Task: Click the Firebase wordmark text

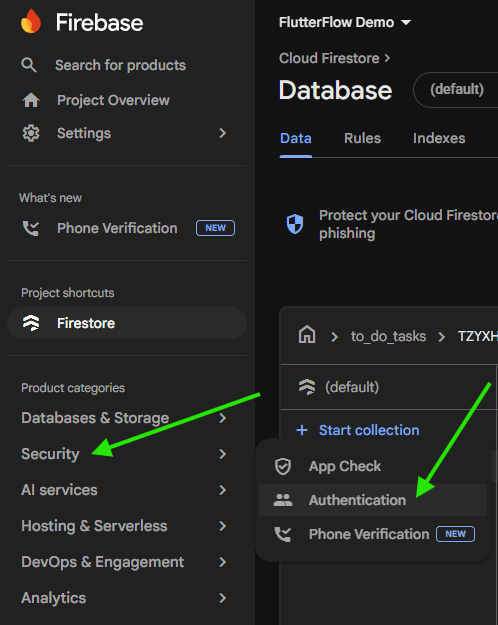Action: click(99, 22)
